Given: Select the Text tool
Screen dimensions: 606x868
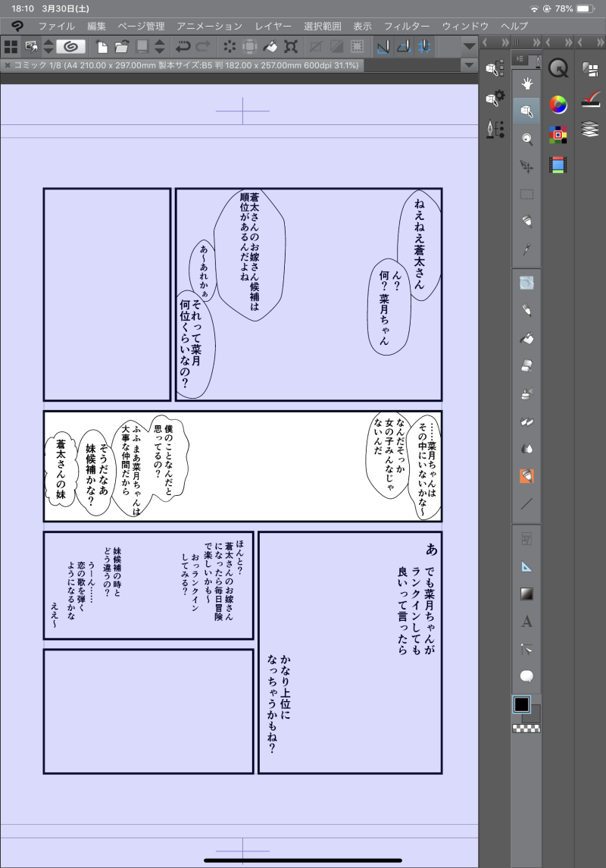Looking at the screenshot, I should tap(527, 622).
